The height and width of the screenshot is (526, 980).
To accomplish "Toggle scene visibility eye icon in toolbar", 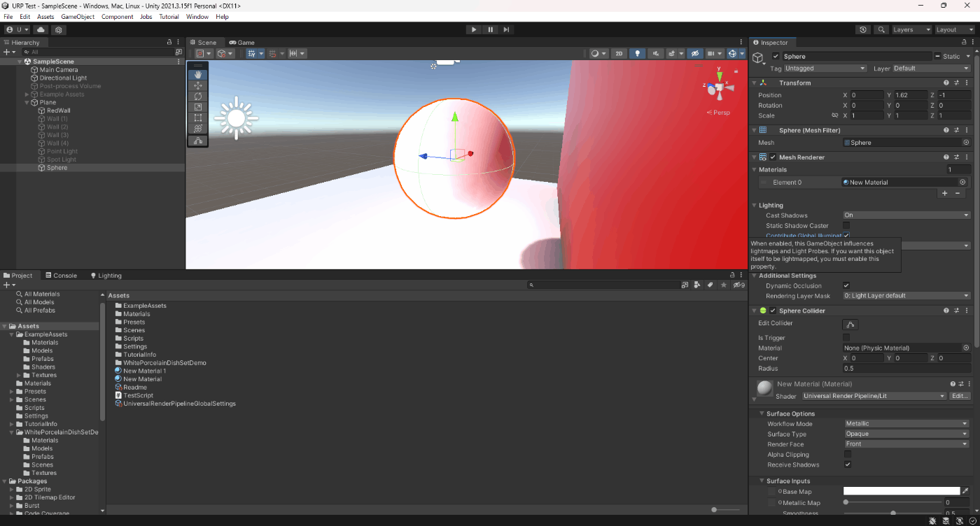I will (x=694, y=53).
